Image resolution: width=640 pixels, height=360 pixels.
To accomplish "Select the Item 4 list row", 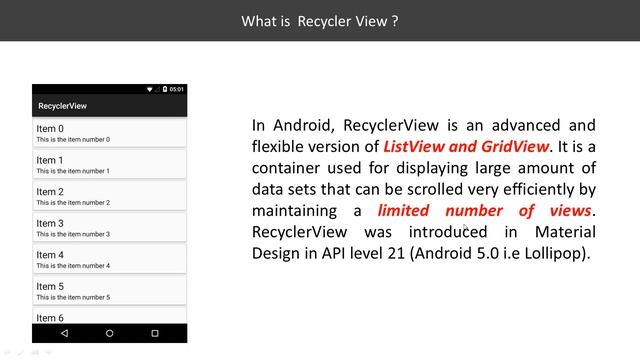I will pos(109,259).
